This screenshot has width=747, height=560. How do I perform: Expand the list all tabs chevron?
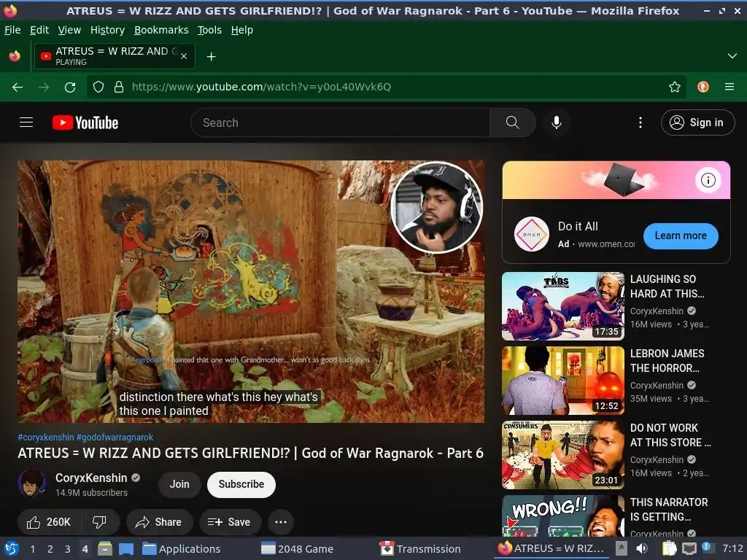(732, 56)
